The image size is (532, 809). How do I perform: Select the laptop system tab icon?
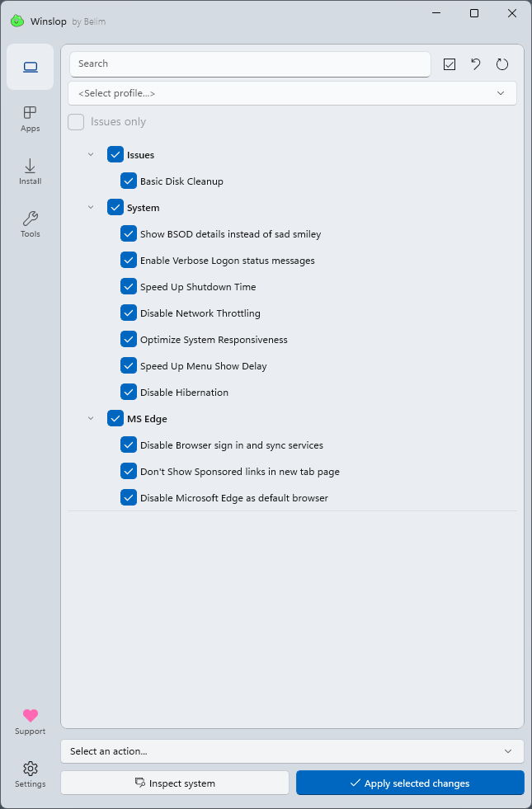[x=31, y=67]
